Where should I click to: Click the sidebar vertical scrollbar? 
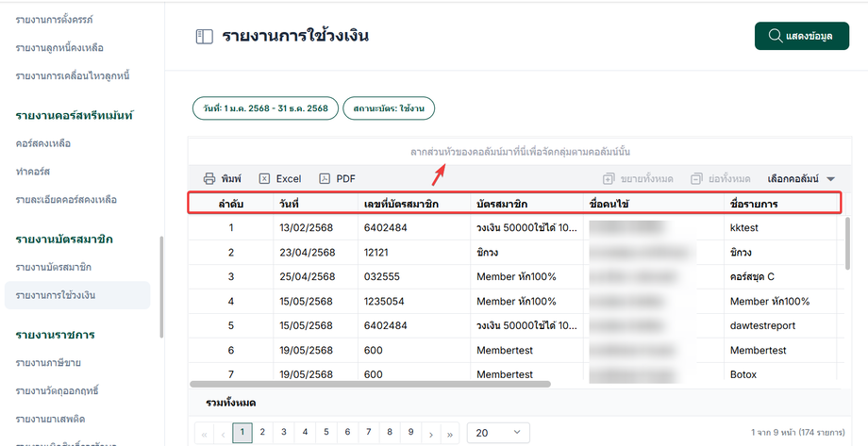tap(161, 287)
